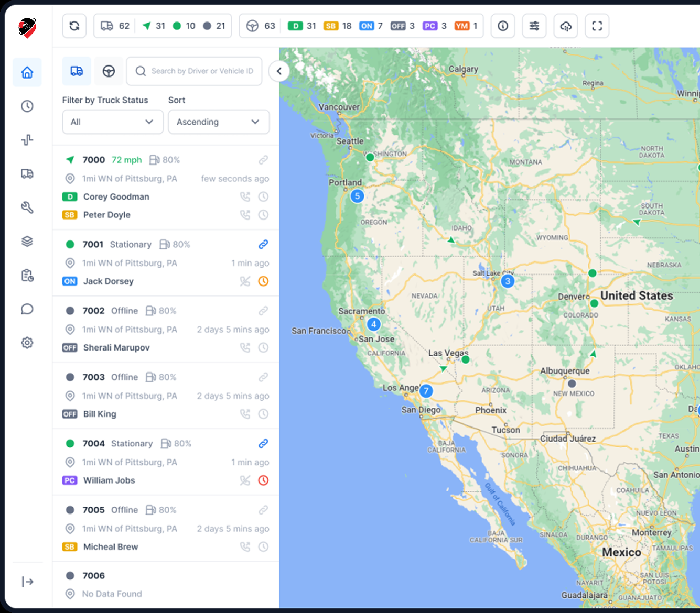Switch to the truck list view toggle
The image size is (700, 613).
[x=77, y=71]
